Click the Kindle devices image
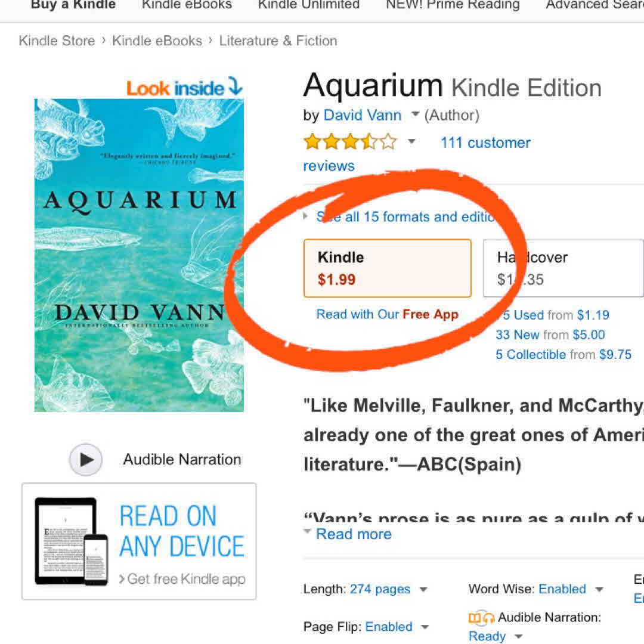644x644 pixels. [72, 541]
